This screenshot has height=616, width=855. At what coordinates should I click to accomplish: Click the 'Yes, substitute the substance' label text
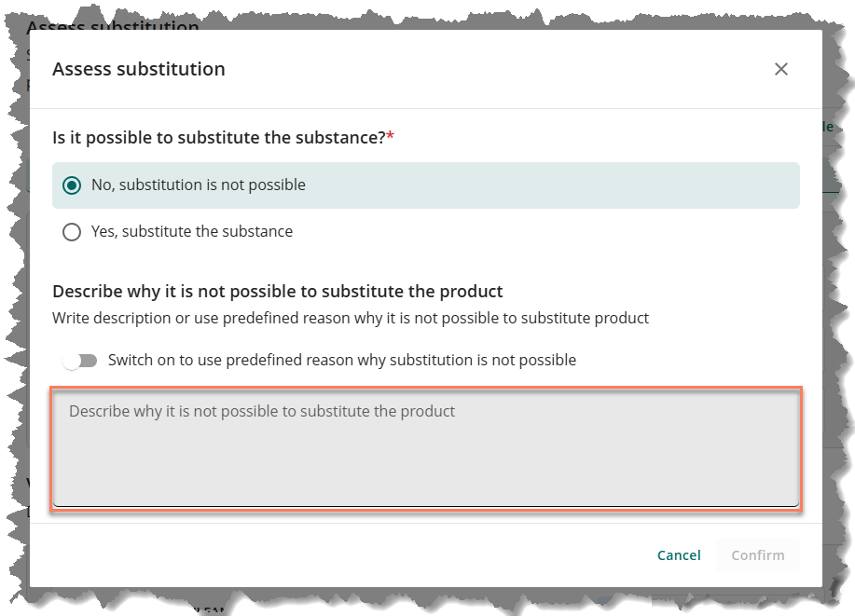[x=191, y=232]
